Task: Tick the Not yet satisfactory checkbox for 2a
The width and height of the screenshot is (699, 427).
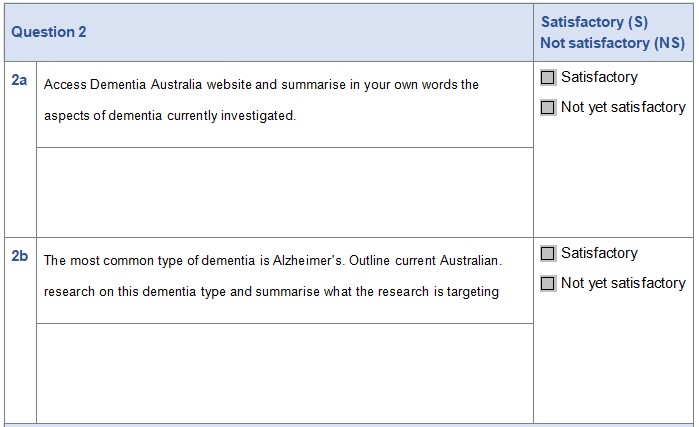Action: [548, 108]
